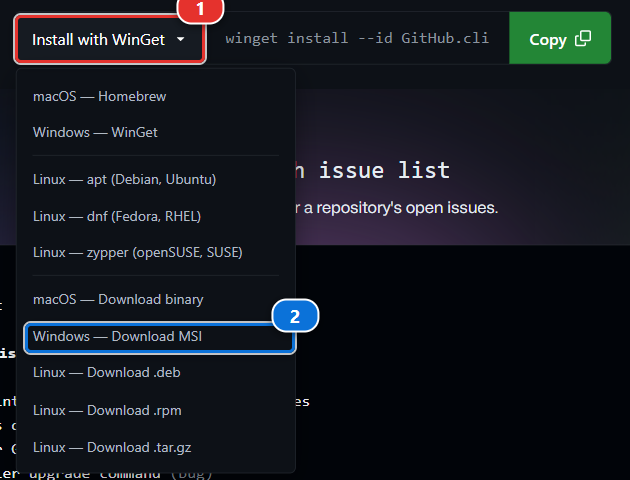Choose Linux — apt (Debian, Ubuntu)

155,180
